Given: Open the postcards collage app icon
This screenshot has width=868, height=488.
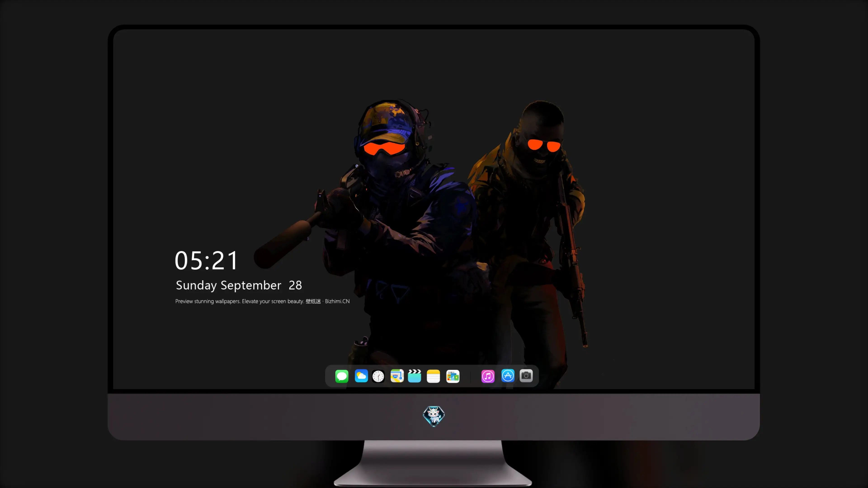Looking at the screenshot, I should 453,376.
